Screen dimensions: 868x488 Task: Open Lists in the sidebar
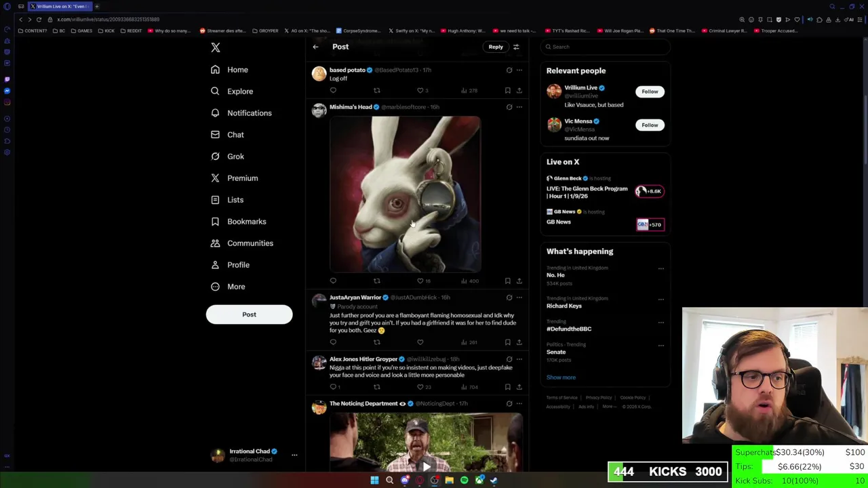[227, 200]
